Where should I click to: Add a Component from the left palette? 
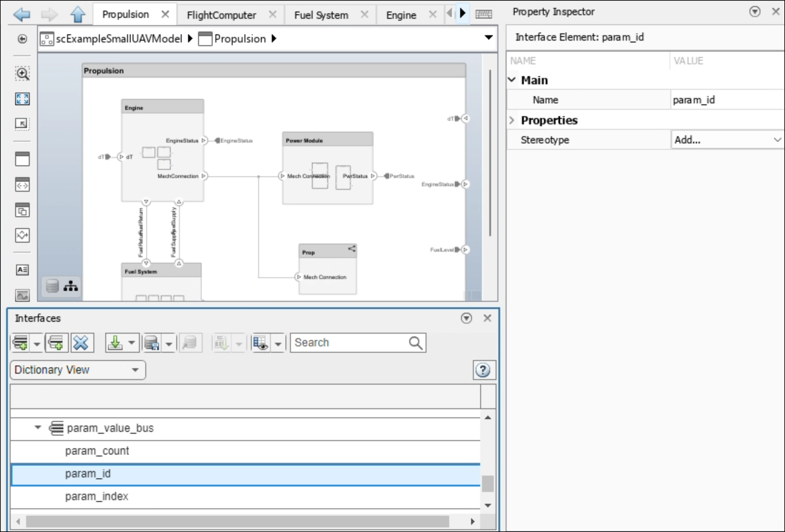pos(22,160)
